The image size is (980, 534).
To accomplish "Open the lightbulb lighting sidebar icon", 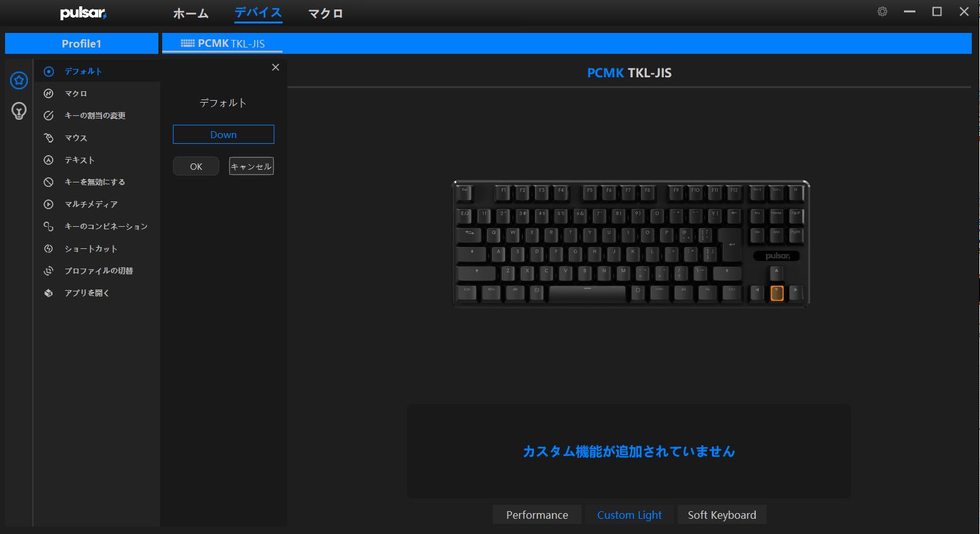I will 19,111.
